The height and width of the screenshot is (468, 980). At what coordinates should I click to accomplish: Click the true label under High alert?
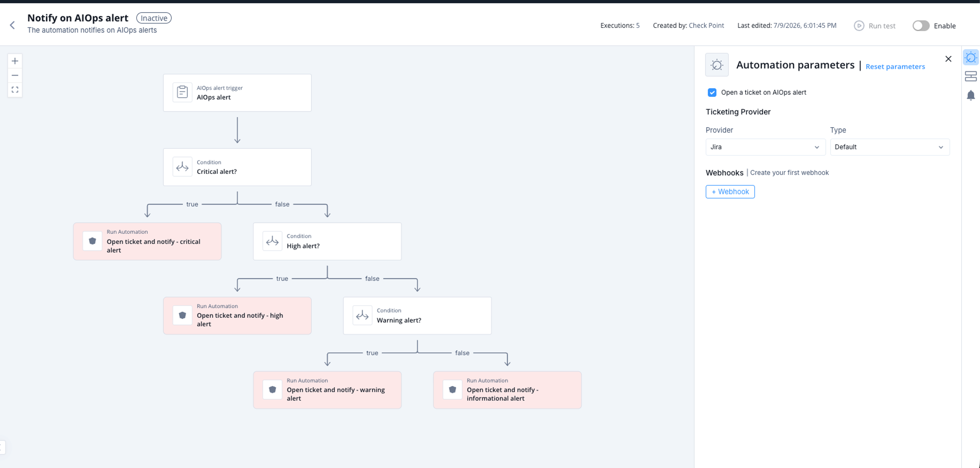[282, 279]
